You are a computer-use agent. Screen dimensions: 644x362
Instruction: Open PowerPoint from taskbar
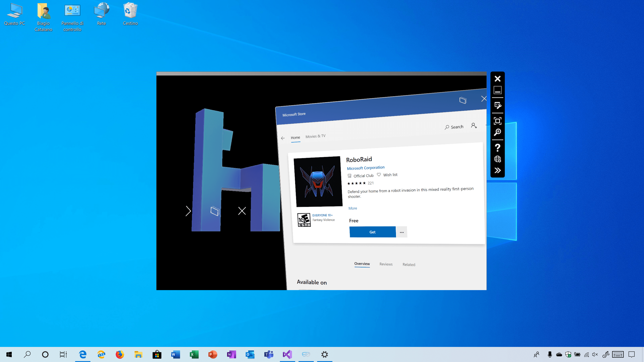coord(213,354)
